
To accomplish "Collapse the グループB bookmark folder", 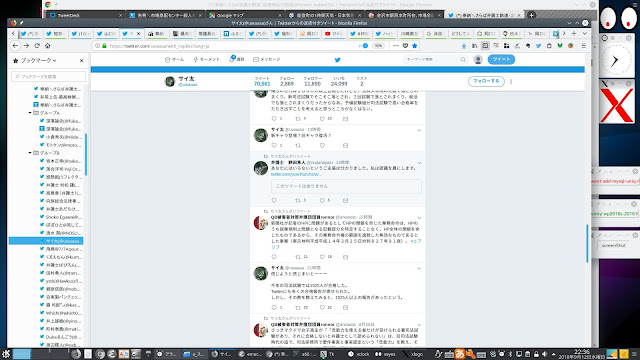I will (30, 153).
